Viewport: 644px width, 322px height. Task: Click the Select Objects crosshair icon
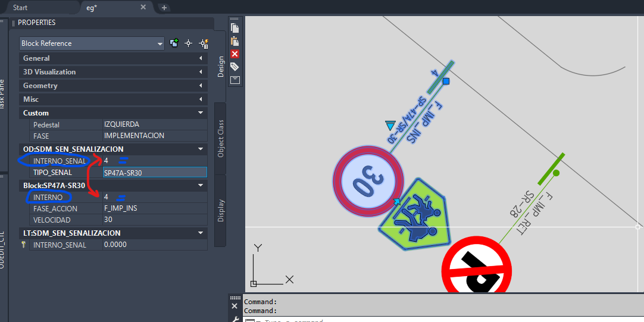click(x=189, y=43)
